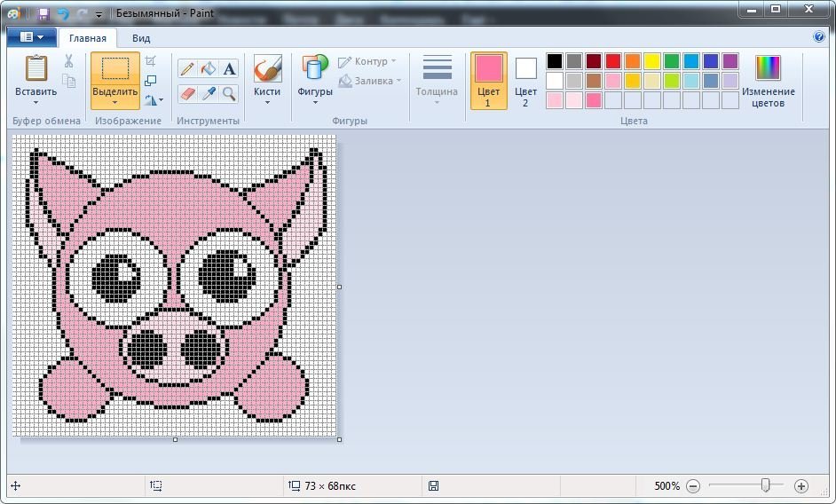Screen dimensions: 836x504
Task: Select the Magnifier tool
Action: [230, 93]
